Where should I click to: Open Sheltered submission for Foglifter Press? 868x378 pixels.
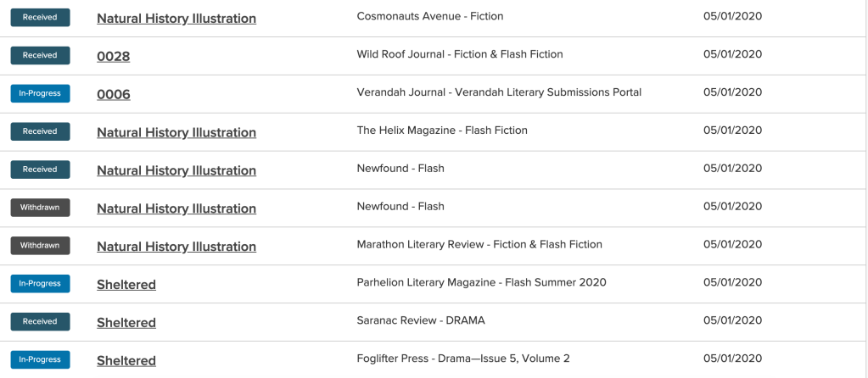tap(126, 361)
